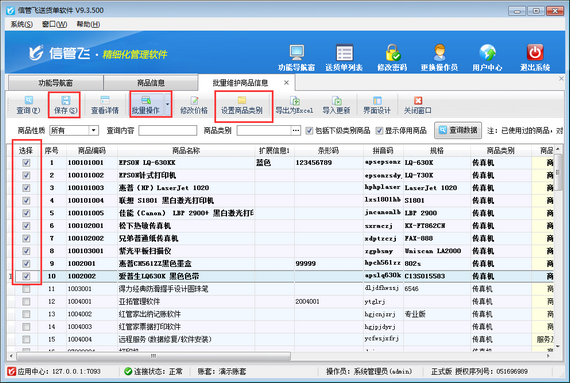The width and height of the screenshot is (570, 383).
Task: Uncheck the checkbox for row 1 EPSON LQ-630KK
Action: click(26, 163)
